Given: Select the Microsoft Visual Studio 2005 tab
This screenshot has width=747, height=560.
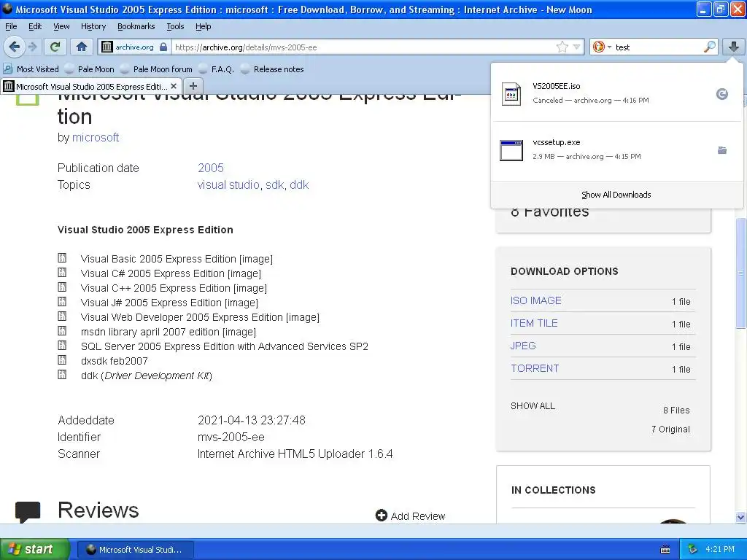Looking at the screenshot, I should 90,86.
